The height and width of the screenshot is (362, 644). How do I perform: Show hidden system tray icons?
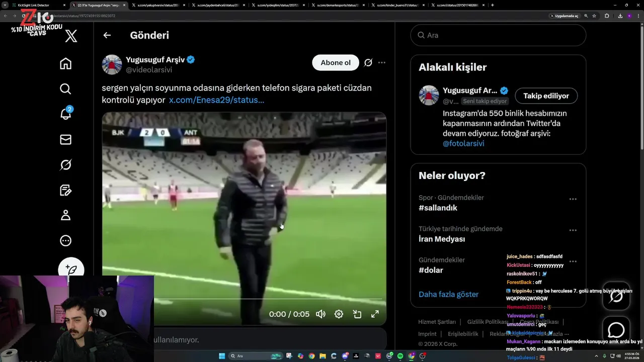(597, 356)
